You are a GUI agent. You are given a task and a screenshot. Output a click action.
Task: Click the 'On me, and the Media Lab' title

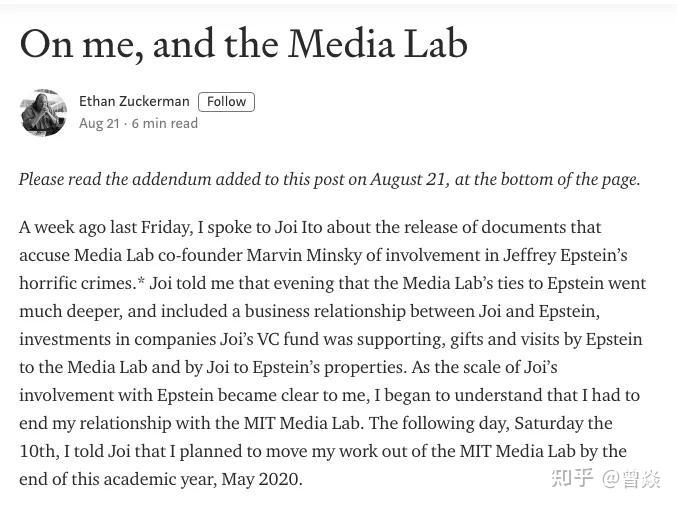[x=244, y=44]
